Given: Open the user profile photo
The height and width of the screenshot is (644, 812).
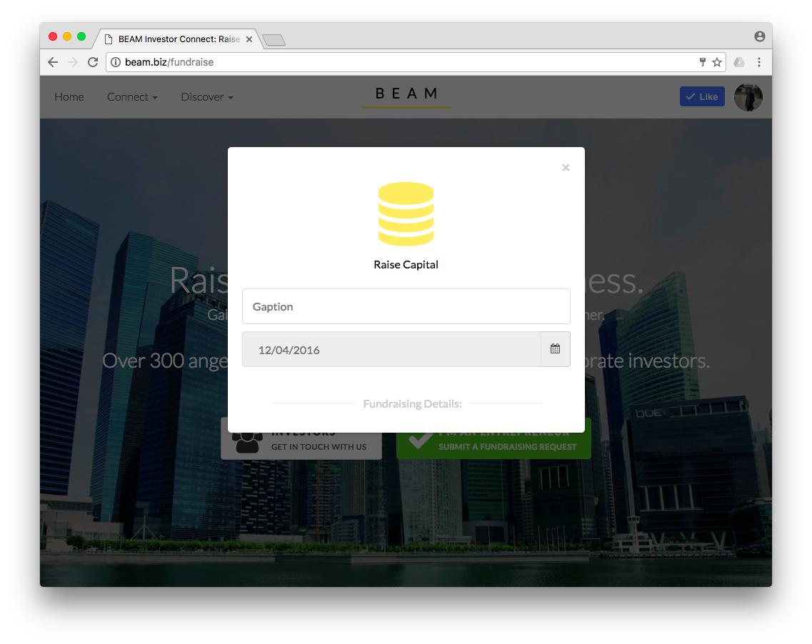Looking at the screenshot, I should coord(748,97).
